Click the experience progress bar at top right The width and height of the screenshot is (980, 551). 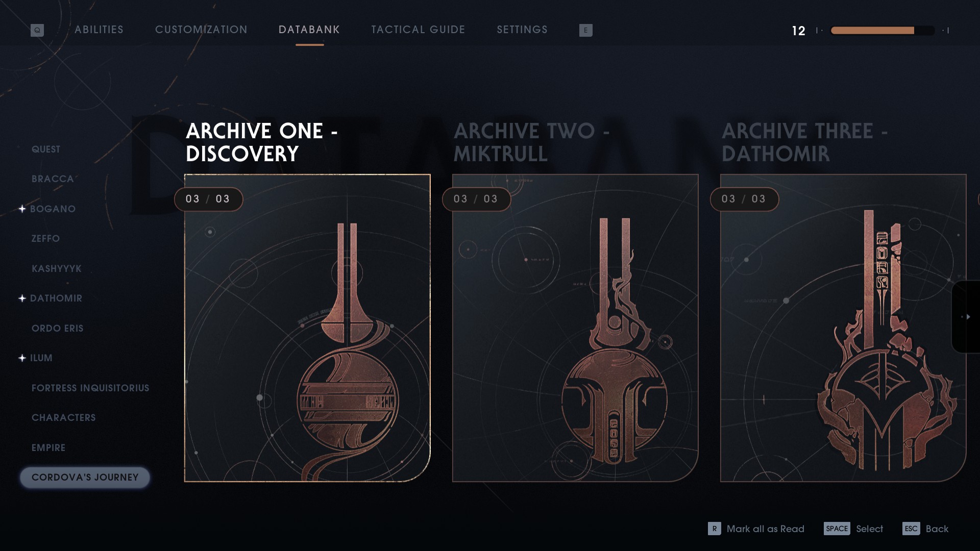(883, 31)
